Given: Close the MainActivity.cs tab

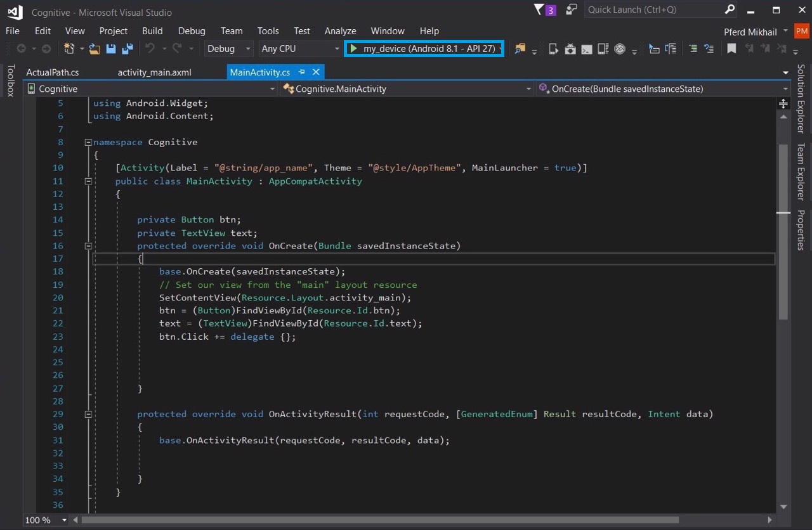Looking at the screenshot, I should coord(316,72).
